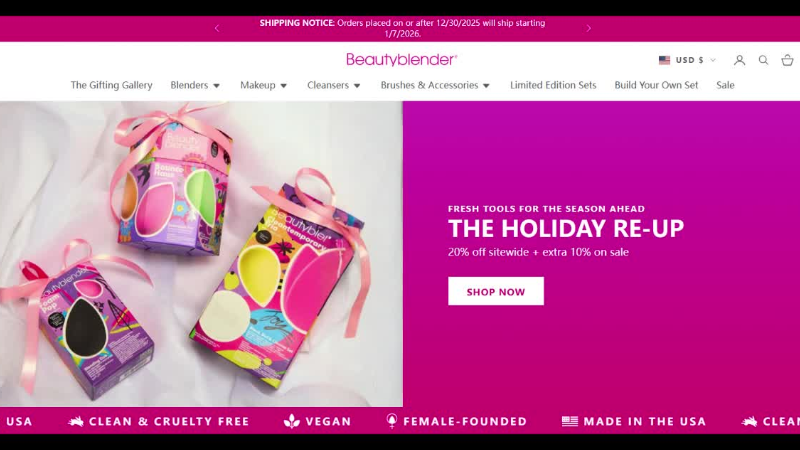Open Limited Edition Sets page
Viewport: 800px width, 450px height.
point(553,85)
